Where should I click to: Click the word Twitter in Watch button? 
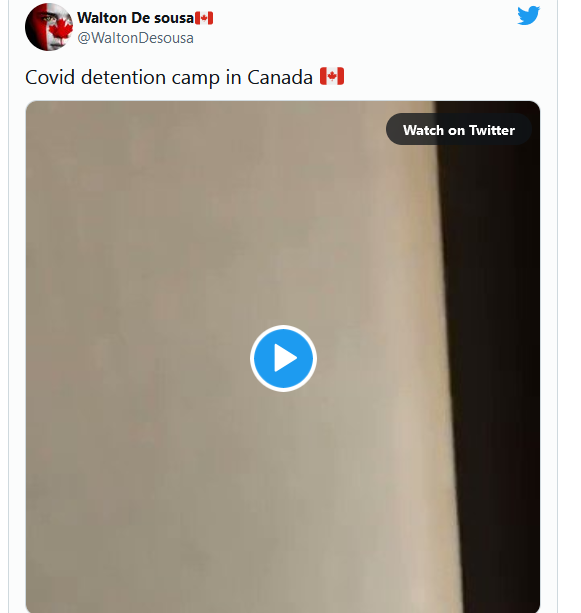tap(492, 130)
